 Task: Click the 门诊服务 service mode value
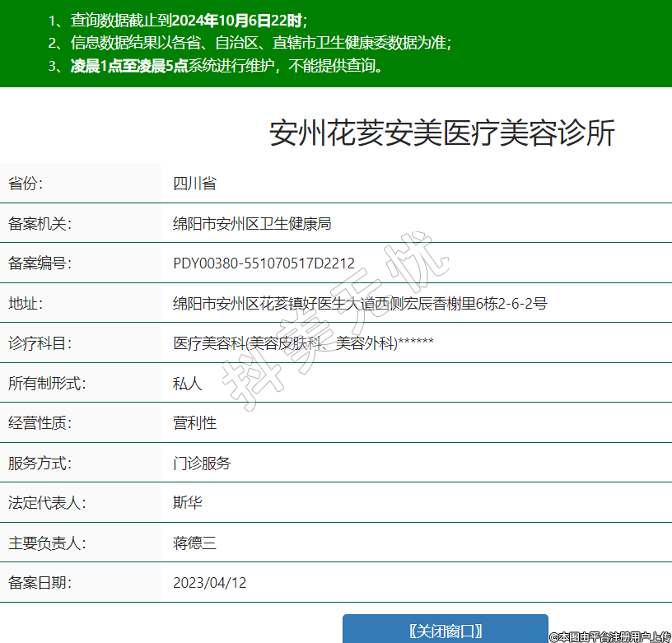202,464
